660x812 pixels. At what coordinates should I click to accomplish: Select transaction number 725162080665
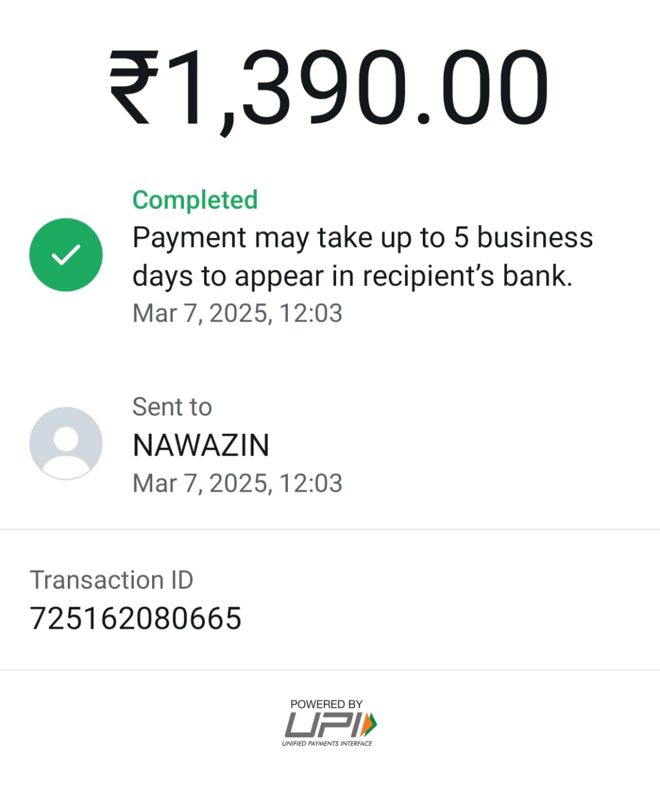click(136, 619)
